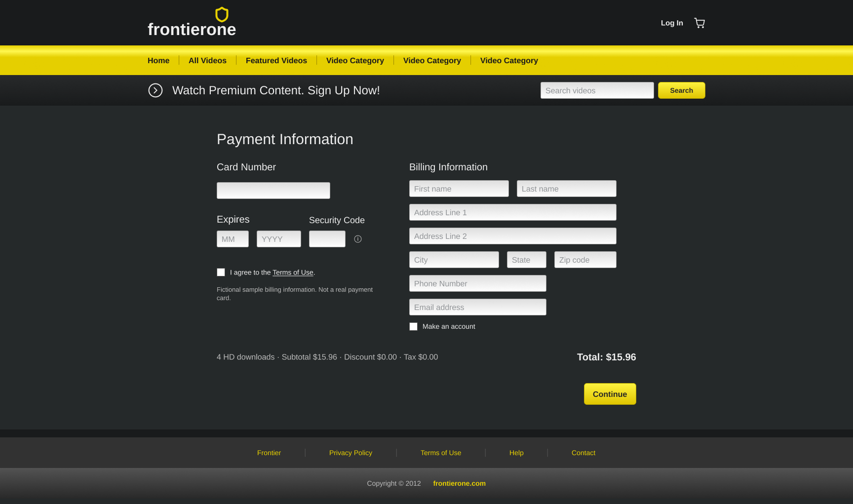Image resolution: width=853 pixels, height=504 pixels.
Task: Click the Continue button
Action: tap(610, 394)
